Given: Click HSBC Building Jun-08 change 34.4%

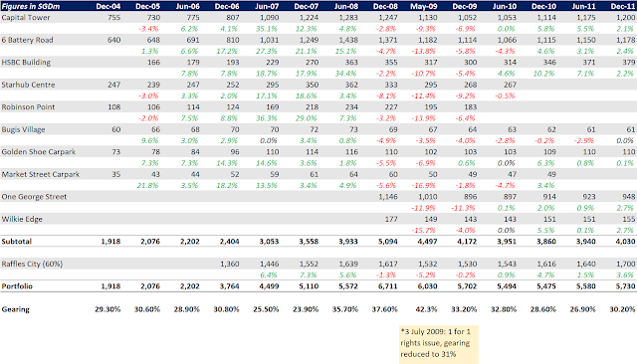Looking at the screenshot, I should (345, 74).
